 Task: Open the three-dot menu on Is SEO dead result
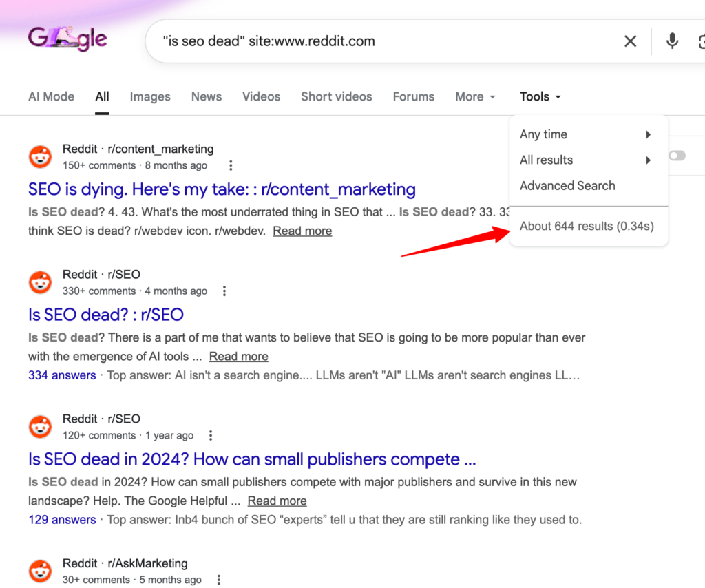(x=224, y=291)
